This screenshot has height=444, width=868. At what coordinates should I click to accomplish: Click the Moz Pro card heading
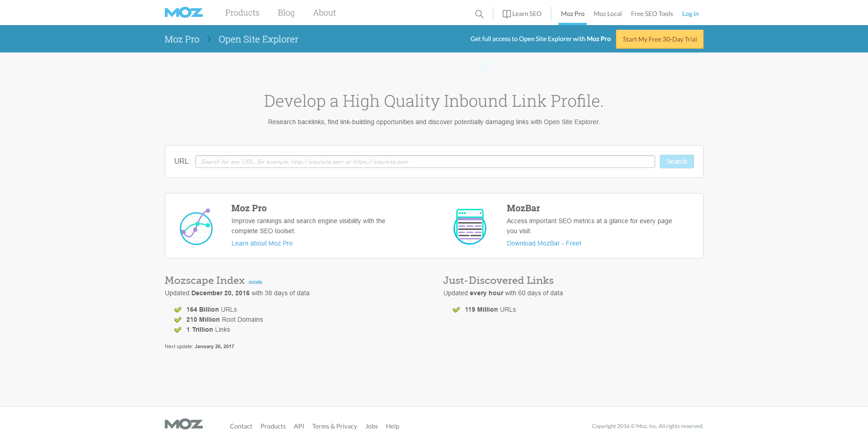click(x=249, y=208)
